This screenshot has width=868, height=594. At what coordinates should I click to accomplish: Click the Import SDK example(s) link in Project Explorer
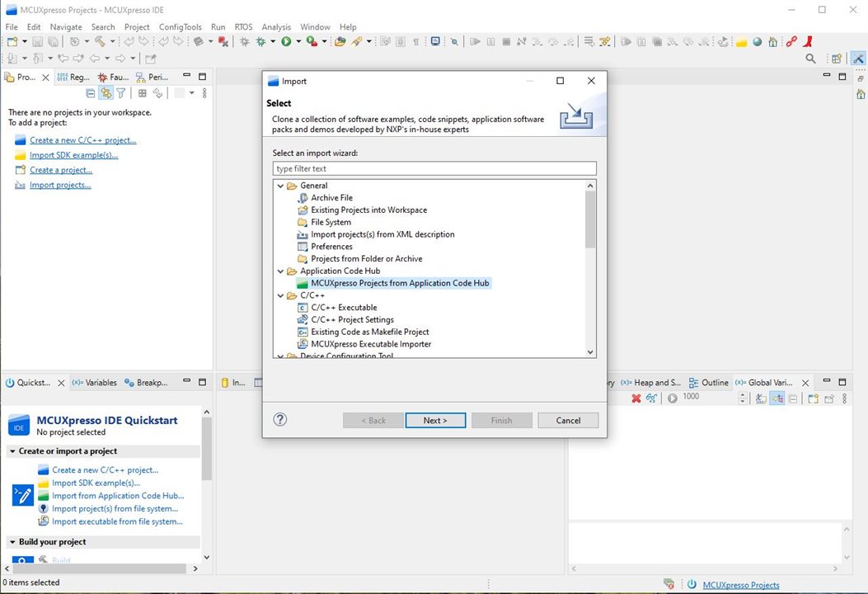pos(73,155)
